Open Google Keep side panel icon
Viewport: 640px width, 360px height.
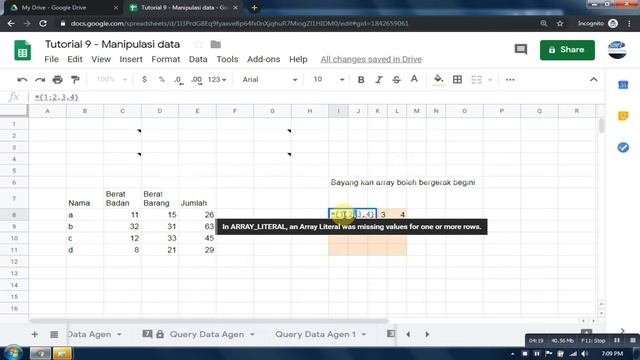pyautogui.click(x=623, y=116)
